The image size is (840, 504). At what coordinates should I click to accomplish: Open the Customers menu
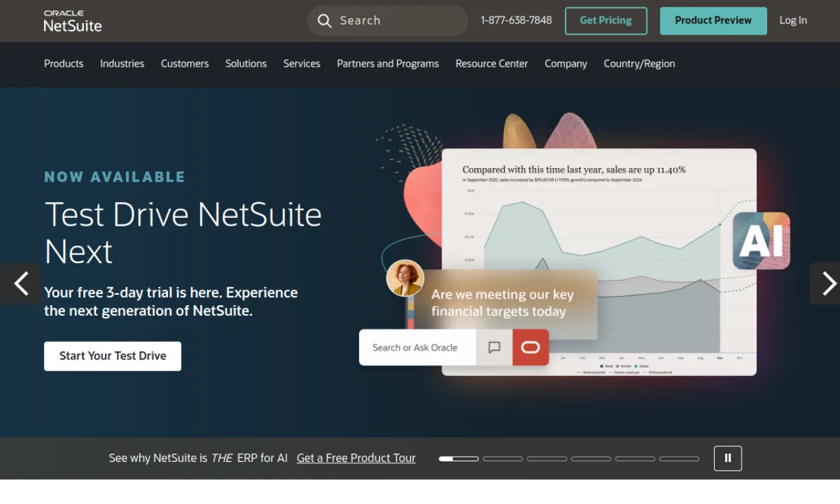[184, 64]
